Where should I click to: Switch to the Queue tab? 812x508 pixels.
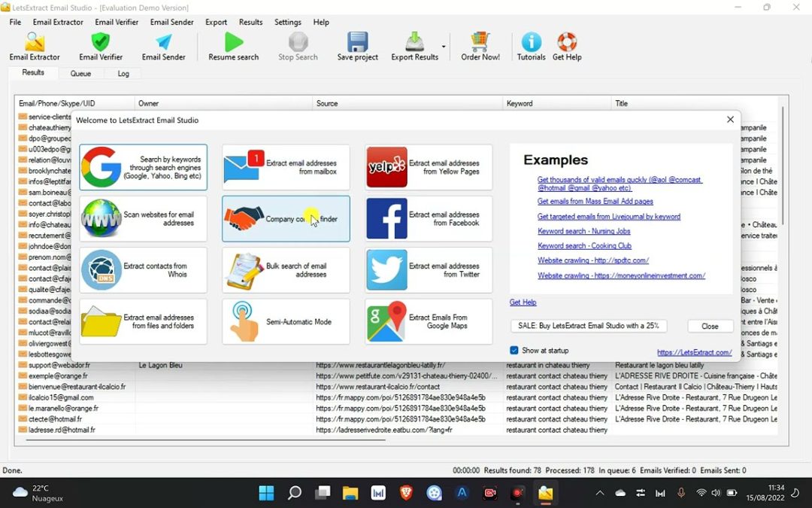coord(80,74)
